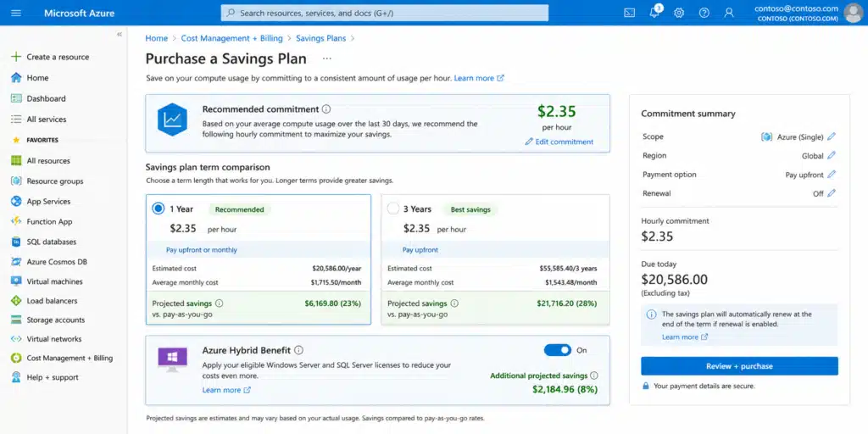Screen dimensions: 868x434
Task: Open the feedback person icon
Action: (x=729, y=13)
